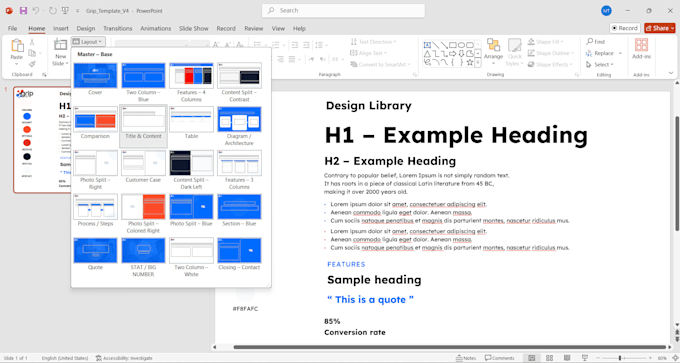Click the Format Painter brush icon
This screenshot has width=680, height=363.
tap(32, 64)
